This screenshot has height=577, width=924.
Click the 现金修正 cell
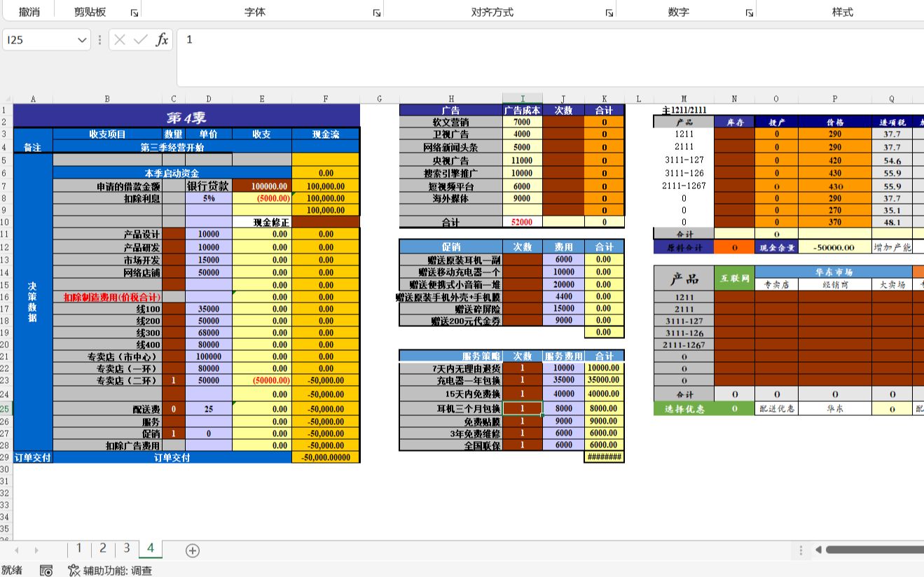(262, 222)
